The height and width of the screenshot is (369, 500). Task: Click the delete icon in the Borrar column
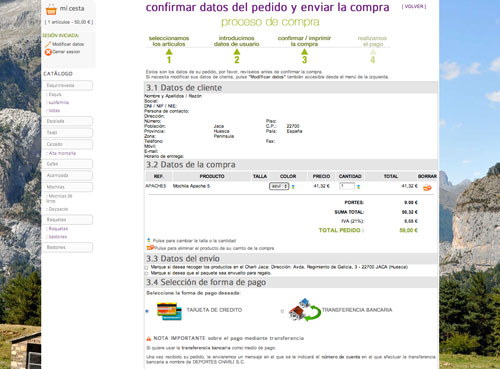point(427,188)
